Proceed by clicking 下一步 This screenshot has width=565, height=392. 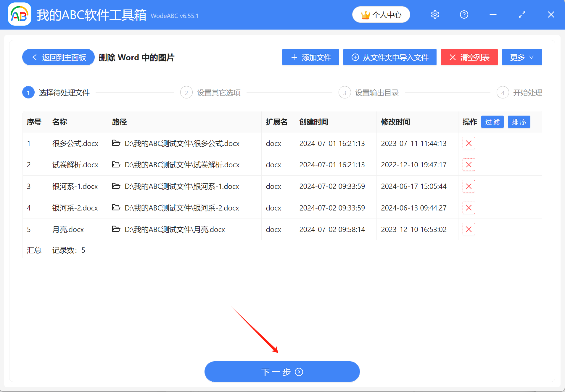281,372
